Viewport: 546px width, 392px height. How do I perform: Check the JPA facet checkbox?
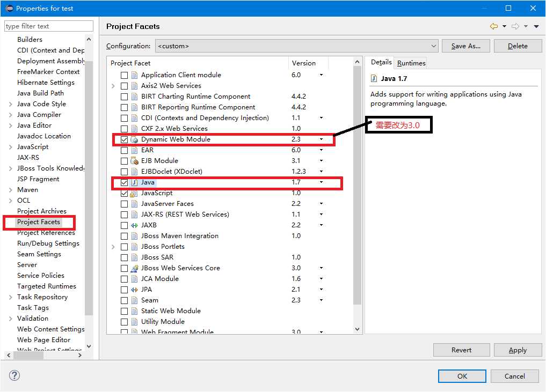click(124, 290)
